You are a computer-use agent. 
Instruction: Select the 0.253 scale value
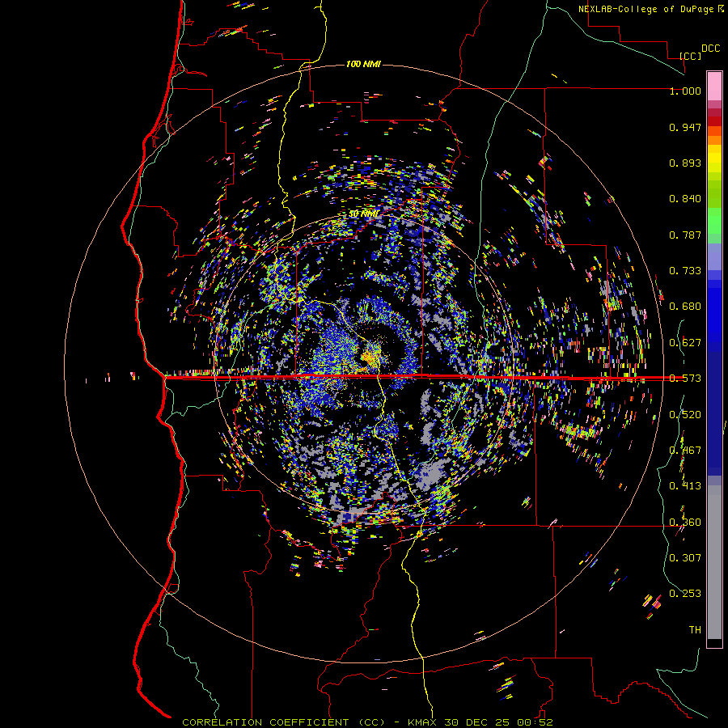click(x=685, y=594)
